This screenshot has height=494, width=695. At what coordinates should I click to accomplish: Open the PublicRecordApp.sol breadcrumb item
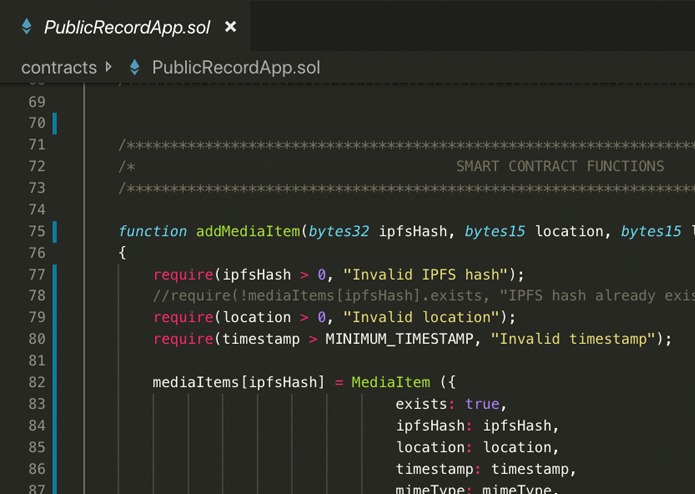pyautogui.click(x=236, y=67)
